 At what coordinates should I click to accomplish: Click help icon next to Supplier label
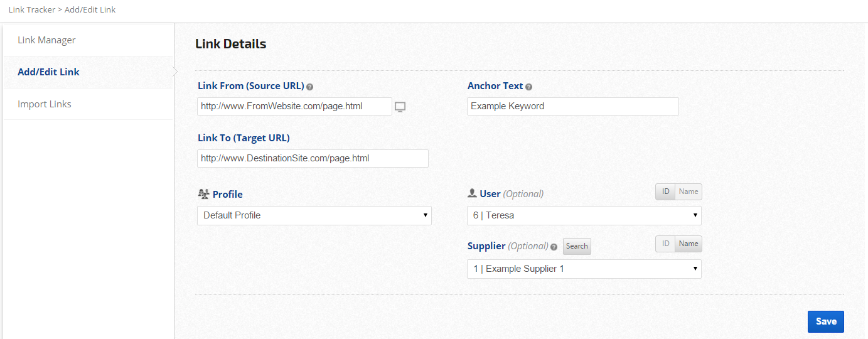[x=554, y=247]
